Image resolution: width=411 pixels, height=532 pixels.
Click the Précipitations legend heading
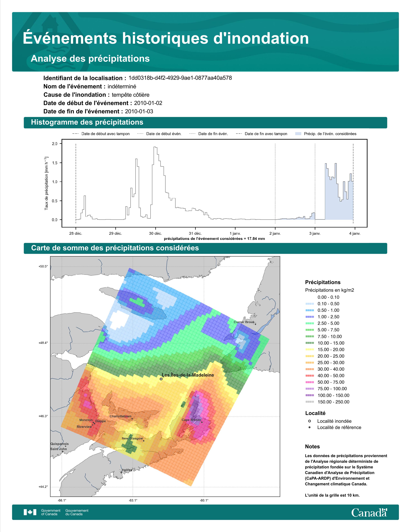coord(323,282)
